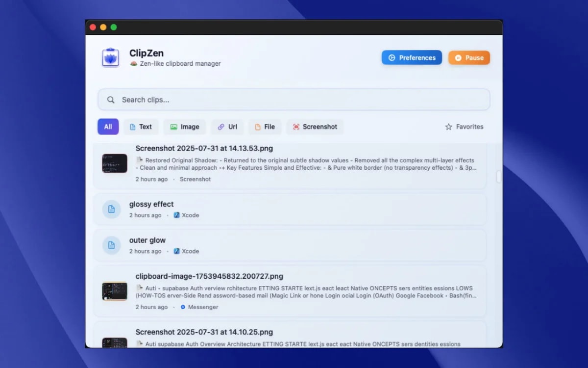Image resolution: width=588 pixels, height=368 pixels.
Task: Click the scrollbar on the right edge
Action: [498, 177]
